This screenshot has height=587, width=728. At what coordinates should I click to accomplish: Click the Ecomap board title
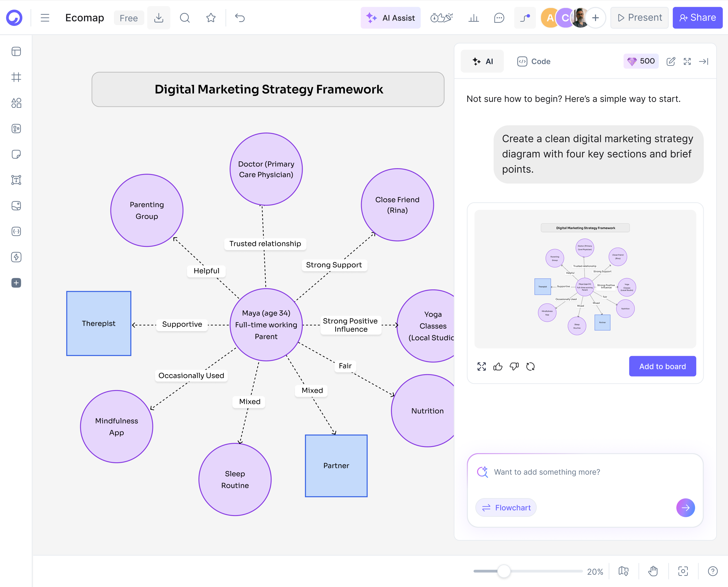click(85, 18)
